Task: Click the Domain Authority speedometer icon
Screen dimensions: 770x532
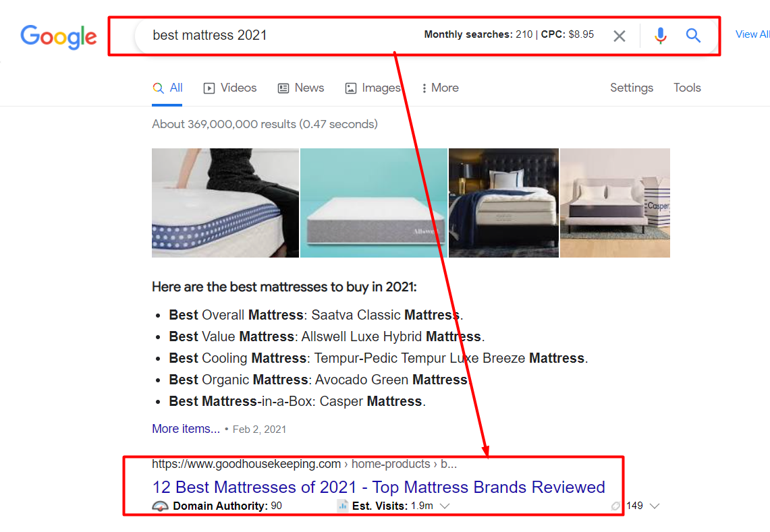Action: (x=160, y=505)
